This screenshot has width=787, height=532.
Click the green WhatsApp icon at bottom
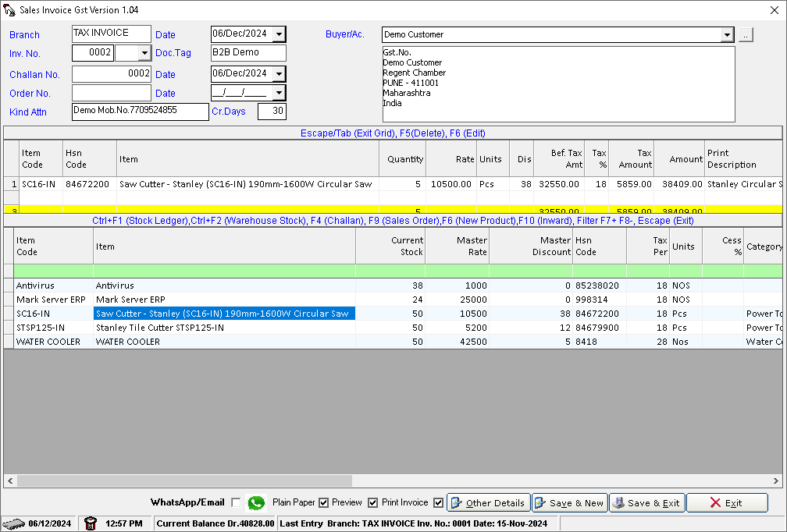point(255,502)
